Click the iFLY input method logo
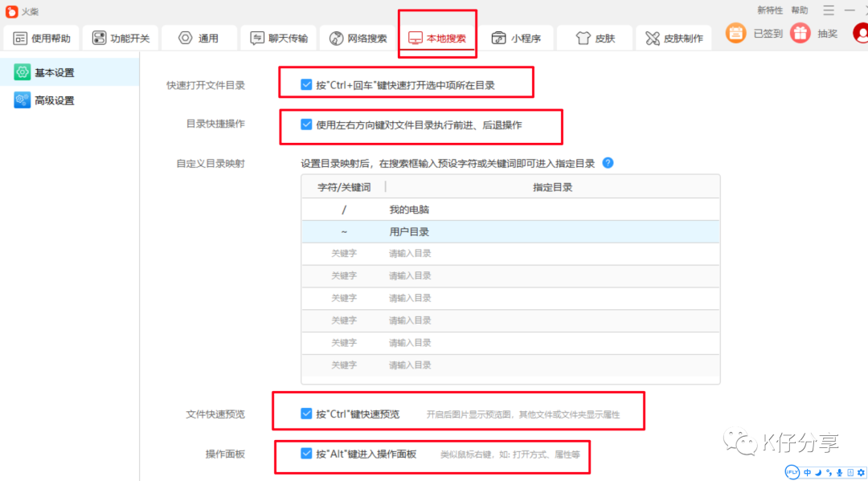The width and height of the screenshot is (868, 481). [x=792, y=472]
